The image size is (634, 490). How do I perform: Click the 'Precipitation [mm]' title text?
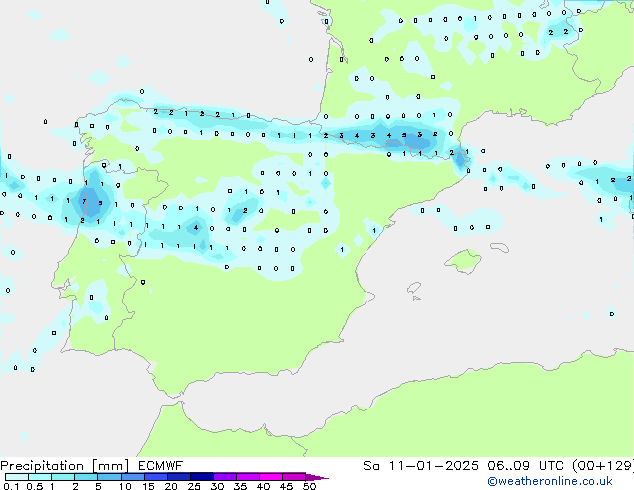pyautogui.click(x=64, y=466)
